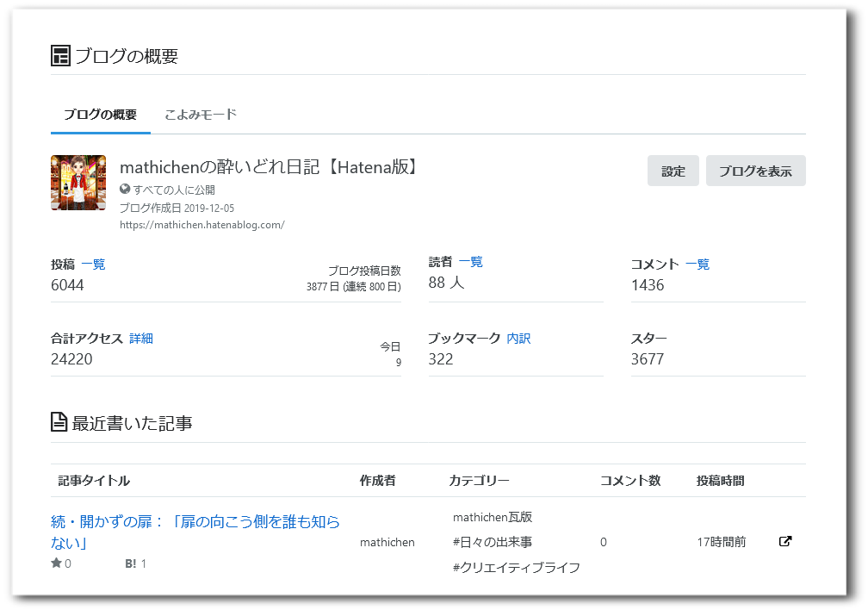The width and height of the screenshot is (868, 610).
Task: Click the B! bookmark icon under the article
Action: point(131,563)
